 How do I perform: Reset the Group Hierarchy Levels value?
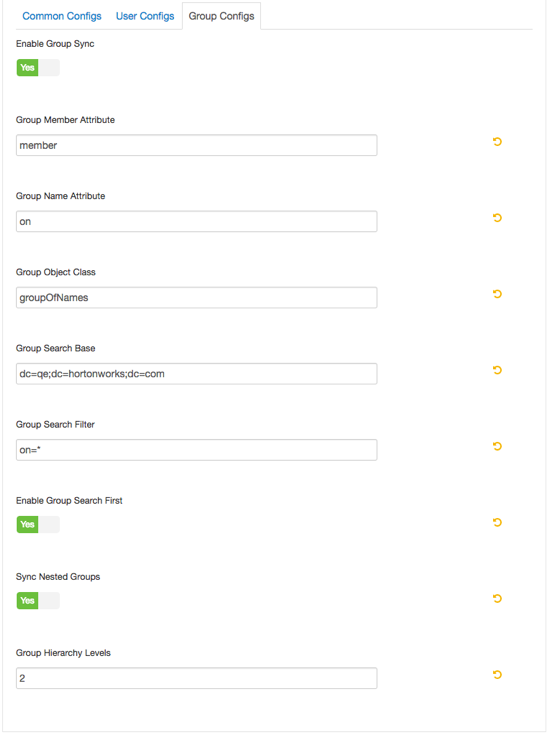(497, 675)
